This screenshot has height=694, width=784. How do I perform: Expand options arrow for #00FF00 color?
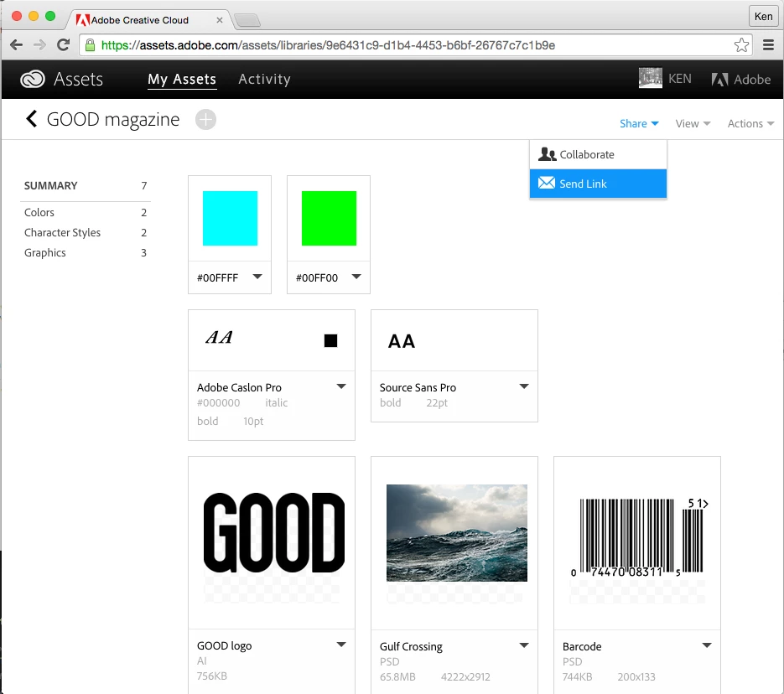click(356, 277)
